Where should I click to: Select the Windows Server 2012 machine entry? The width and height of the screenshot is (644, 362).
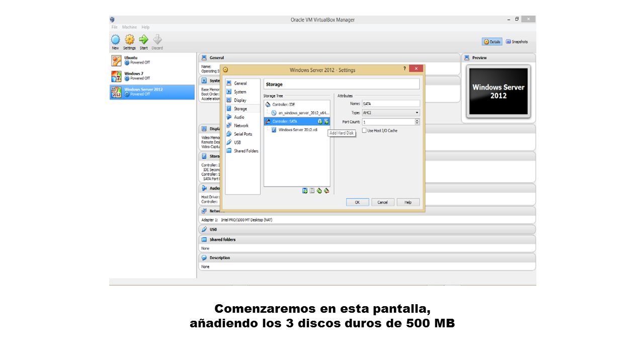click(x=152, y=92)
